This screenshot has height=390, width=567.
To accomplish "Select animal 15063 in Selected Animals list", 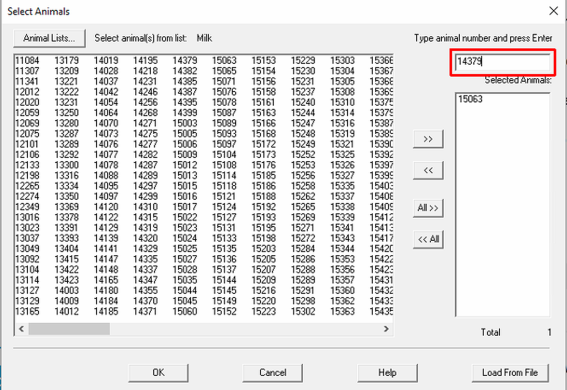I will tap(470, 99).
